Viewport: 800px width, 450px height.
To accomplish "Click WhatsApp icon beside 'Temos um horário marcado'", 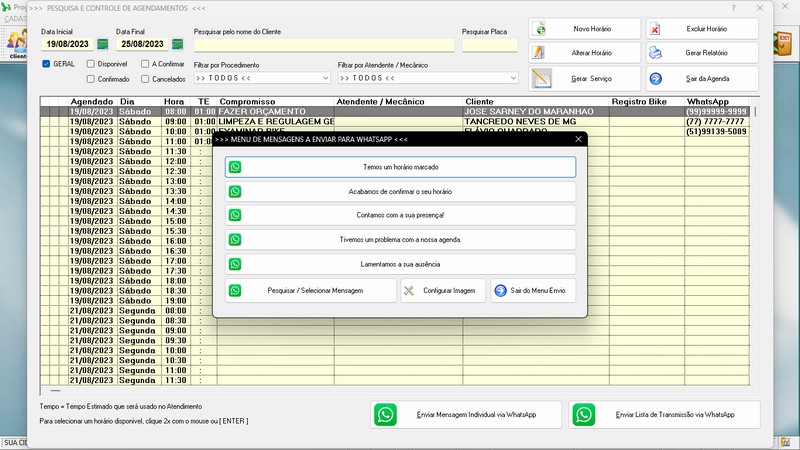I will point(235,167).
